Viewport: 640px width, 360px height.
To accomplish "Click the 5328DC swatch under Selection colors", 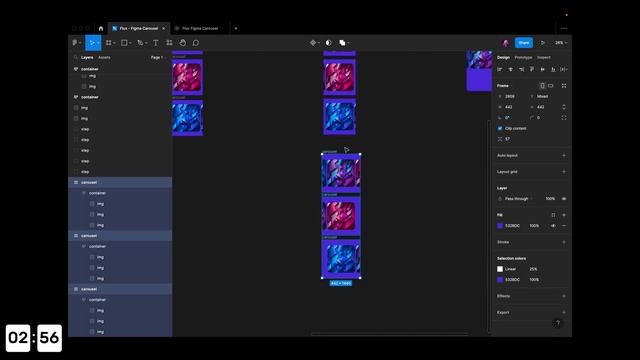I will (x=500, y=280).
